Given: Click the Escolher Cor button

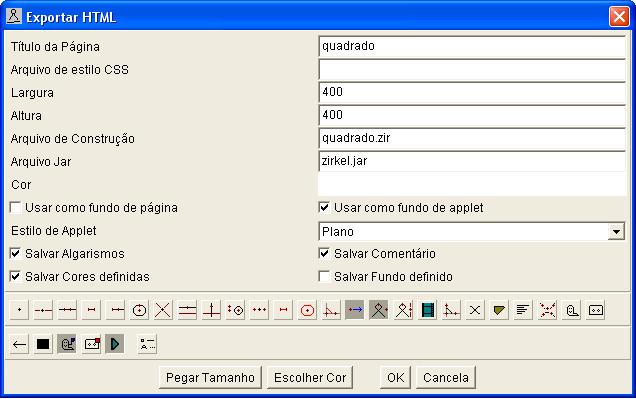Looking at the screenshot, I should click(x=310, y=378).
